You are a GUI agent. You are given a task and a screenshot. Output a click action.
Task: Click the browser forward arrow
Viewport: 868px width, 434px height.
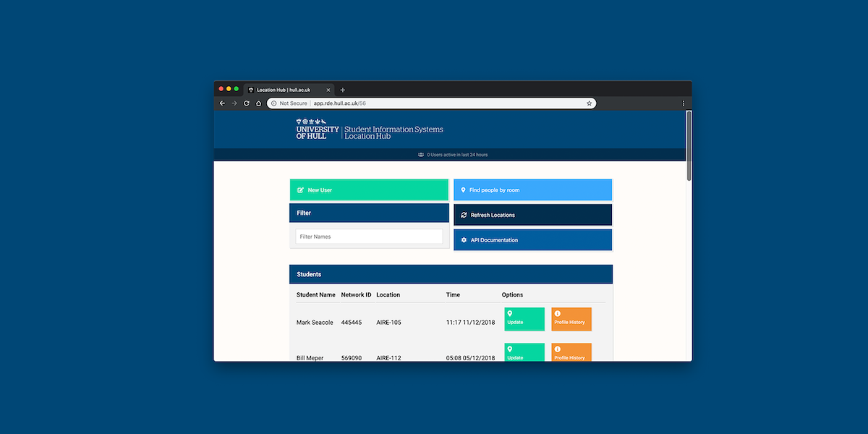(x=234, y=103)
